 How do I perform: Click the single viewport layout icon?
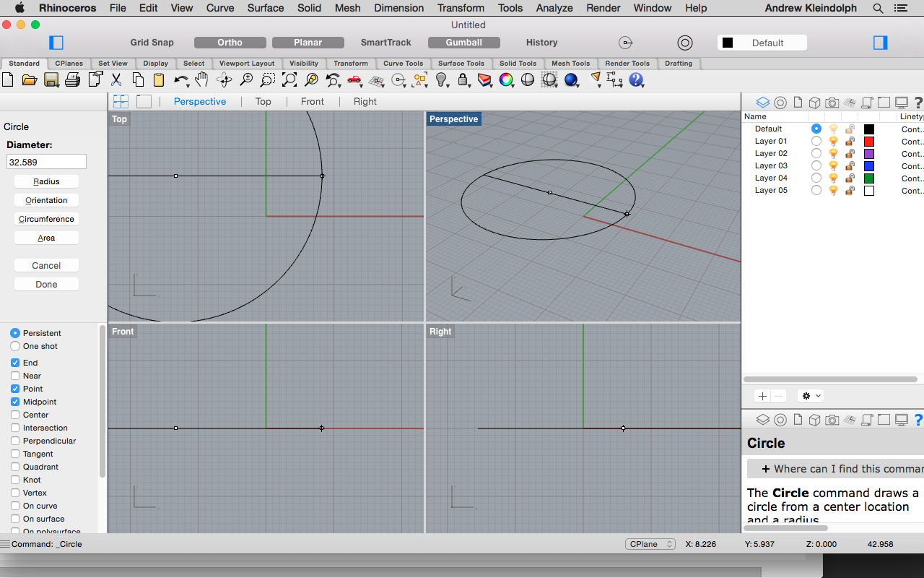(144, 101)
